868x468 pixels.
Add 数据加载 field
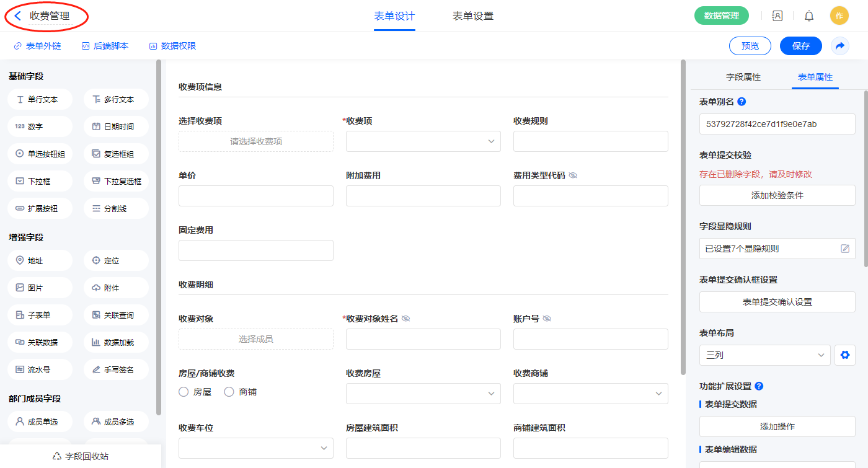point(116,342)
